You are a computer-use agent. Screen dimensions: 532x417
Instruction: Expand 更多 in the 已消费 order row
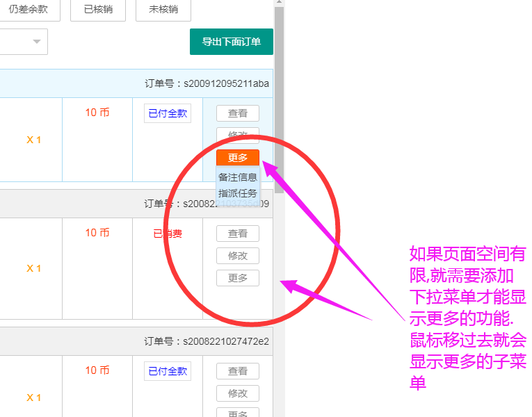coord(237,278)
